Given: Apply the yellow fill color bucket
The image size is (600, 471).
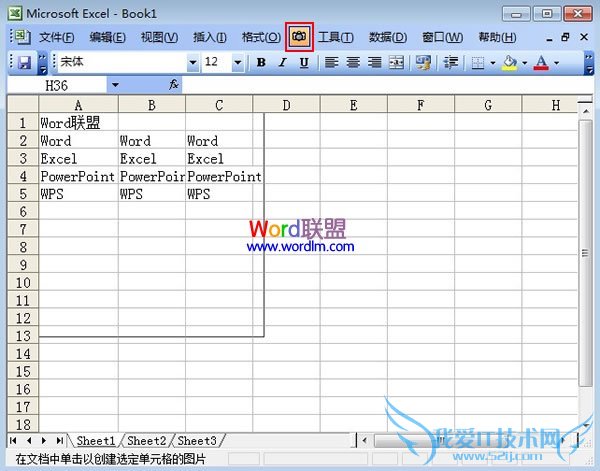Looking at the screenshot, I should pos(510,62).
